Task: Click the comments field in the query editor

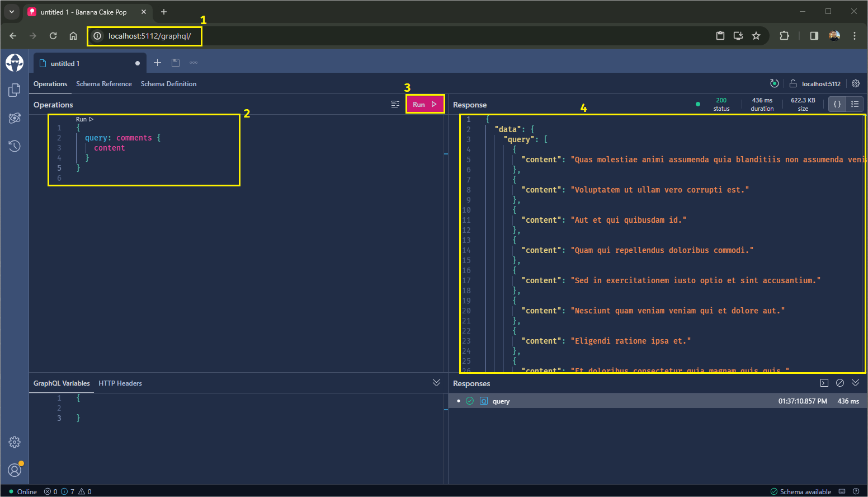Action: [134, 138]
